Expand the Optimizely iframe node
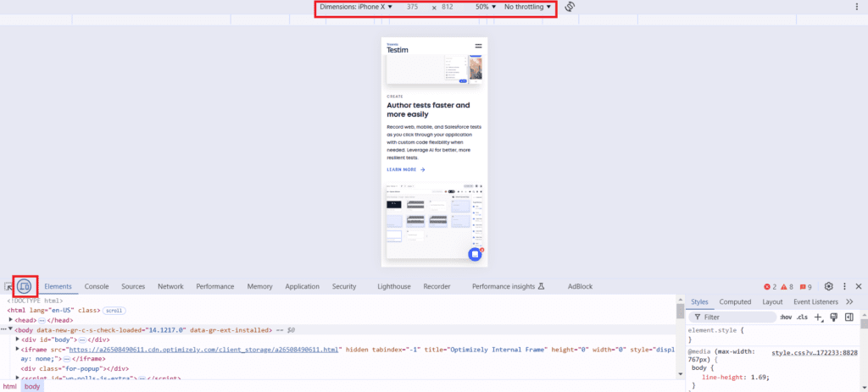This screenshot has height=392, width=868. pyautogui.click(x=17, y=350)
